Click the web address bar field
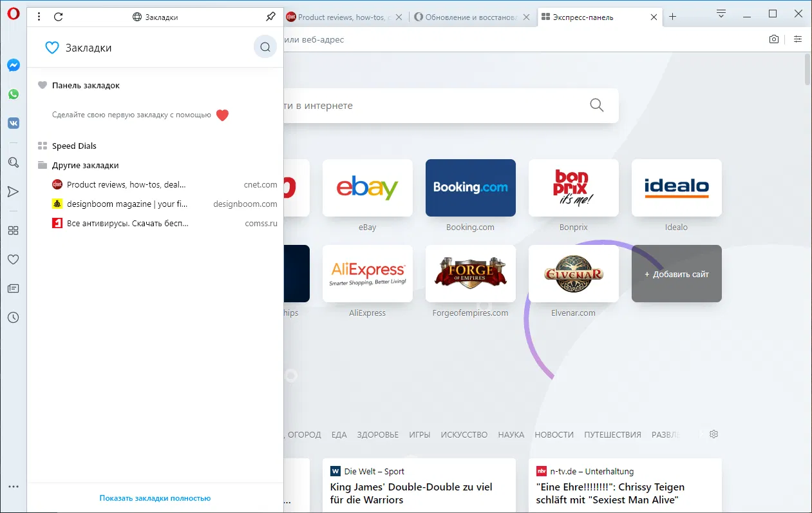The image size is (812, 513). pos(522,39)
